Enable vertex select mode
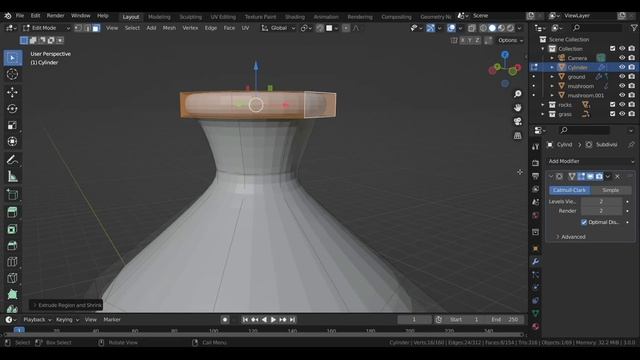This screenshot has width=640, height=360. pyautogui.click(x=78, y=28)
